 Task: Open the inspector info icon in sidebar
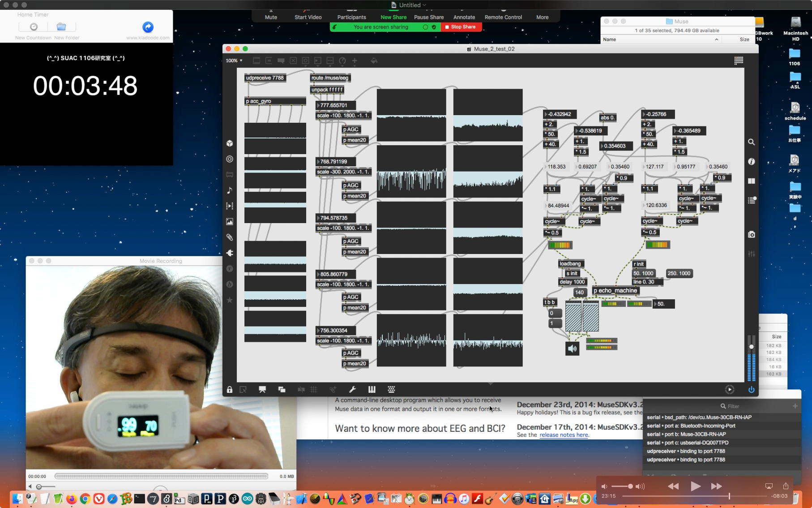[x=751, y=161]
